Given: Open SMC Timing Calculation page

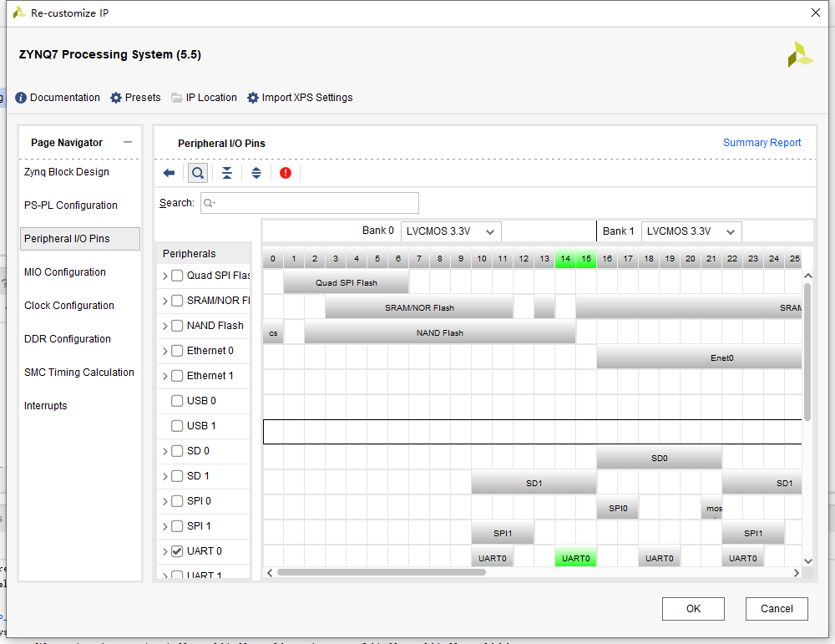Looking at the screenshot, I should (x=79, y=373).
